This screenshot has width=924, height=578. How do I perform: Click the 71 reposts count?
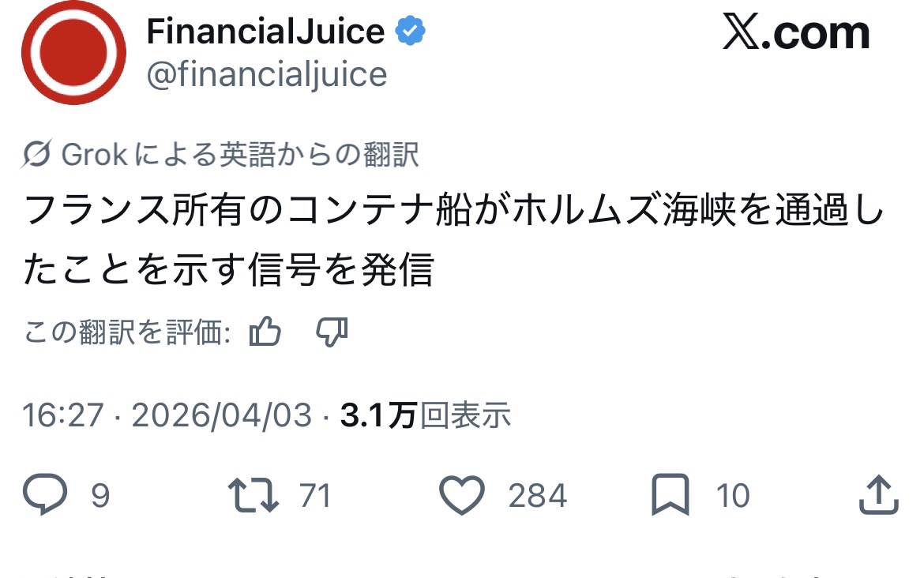click(315, 496)
